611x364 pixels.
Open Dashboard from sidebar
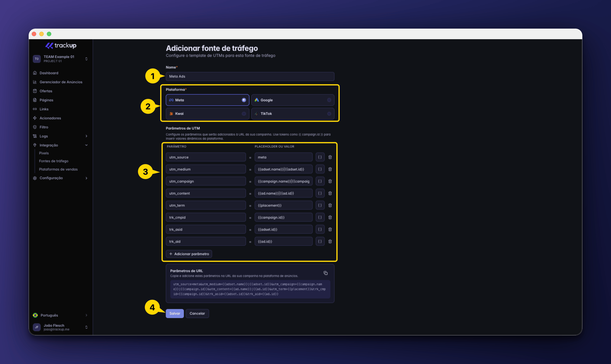49,73
